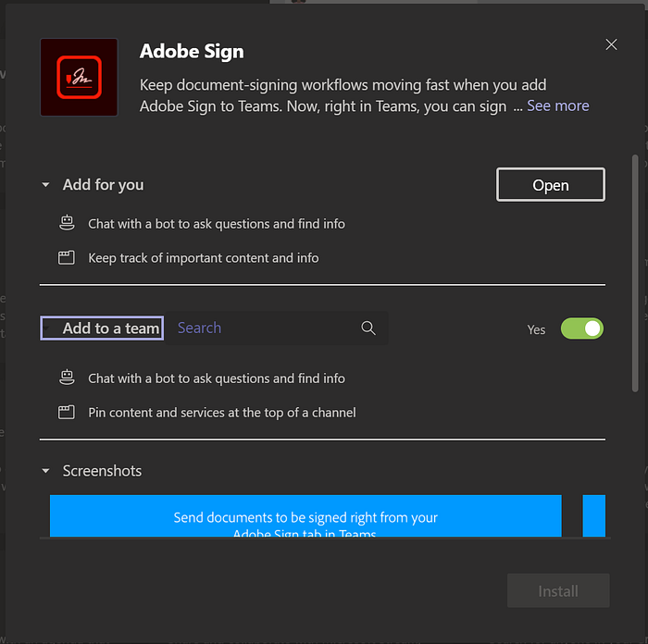Click the Install button
Image resolution: width=648 pixels, height=644 pixels.
[558, 590]
